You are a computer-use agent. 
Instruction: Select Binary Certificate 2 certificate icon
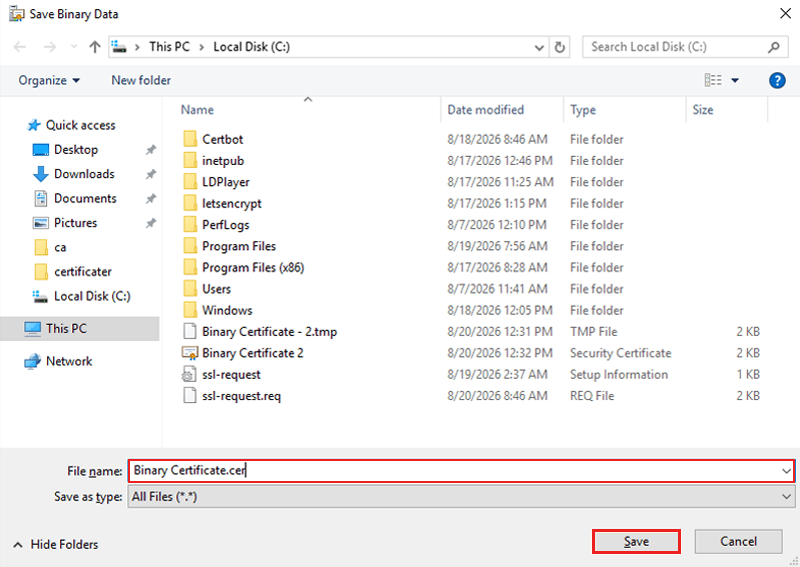tap(190, 353)
